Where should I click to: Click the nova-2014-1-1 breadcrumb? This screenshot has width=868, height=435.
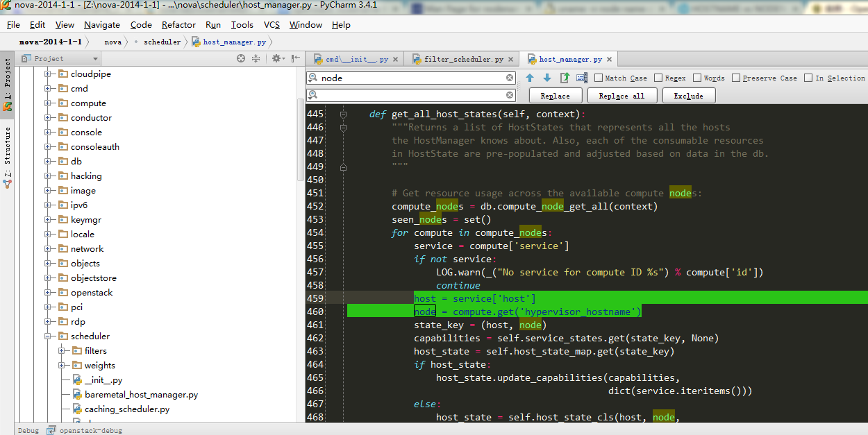(x=51, y=42)
